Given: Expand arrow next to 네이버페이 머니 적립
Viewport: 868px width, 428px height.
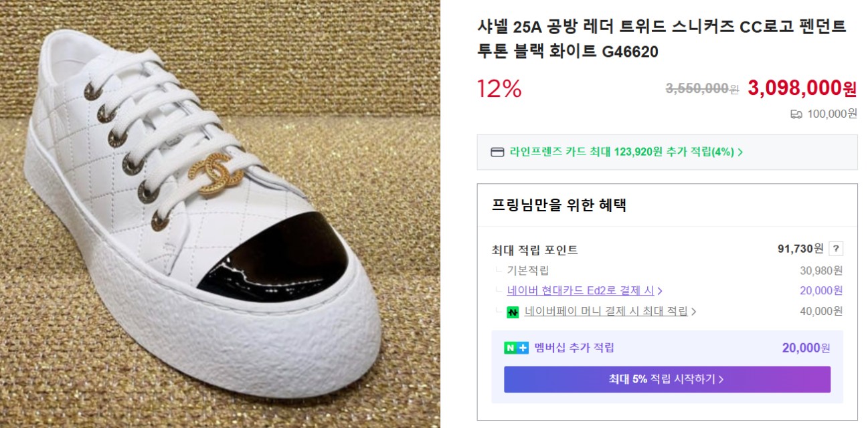Looking at the screenshot, I should point(693,312).
